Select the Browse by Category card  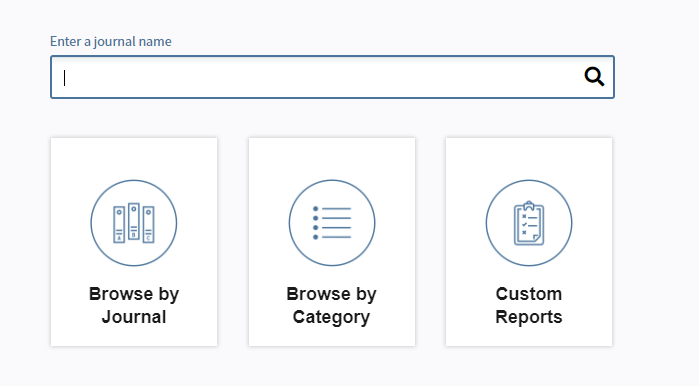point(332,242)
